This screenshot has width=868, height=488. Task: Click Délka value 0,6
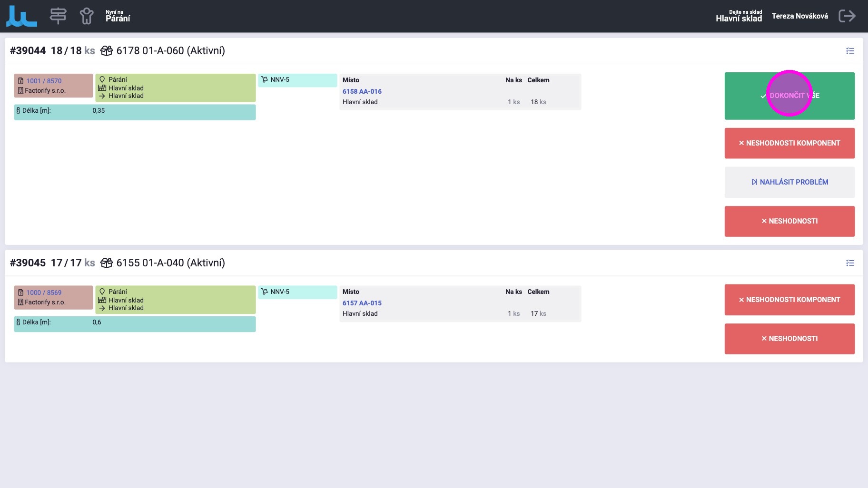click(97, 322)
